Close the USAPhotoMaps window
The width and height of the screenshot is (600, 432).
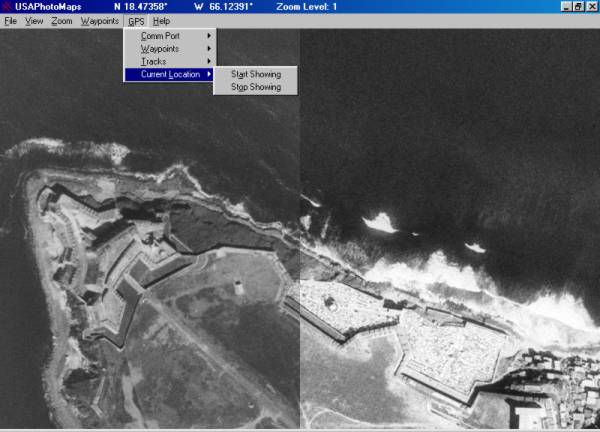pos(592,7)
